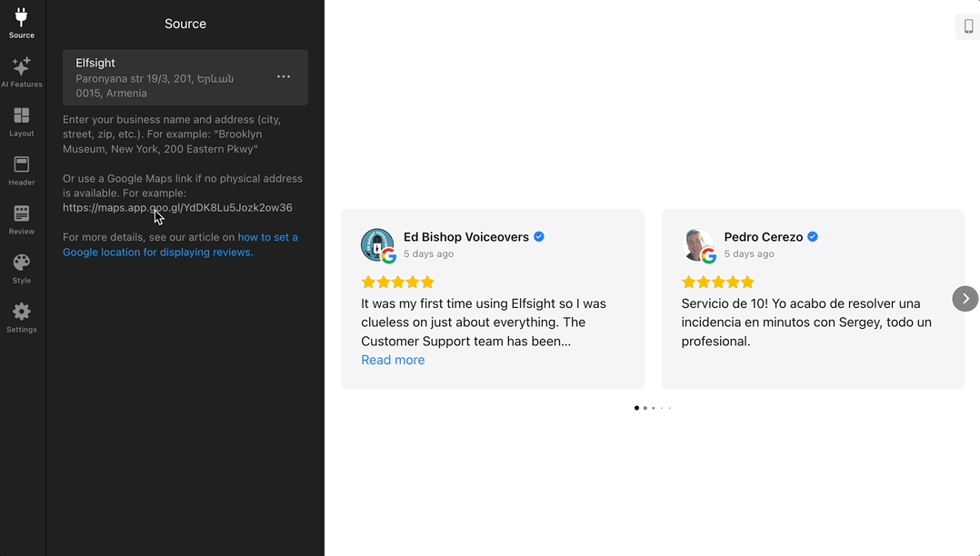This screenshot has width=980, height=556.
Task: Open the Header settings panel
Action: point(22,170)
